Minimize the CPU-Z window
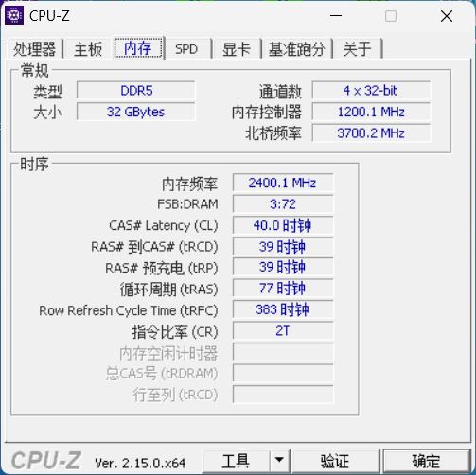Image resolution: width=476 pixels, height=475 pixels. pyautogui.click(x=336, y=16)
